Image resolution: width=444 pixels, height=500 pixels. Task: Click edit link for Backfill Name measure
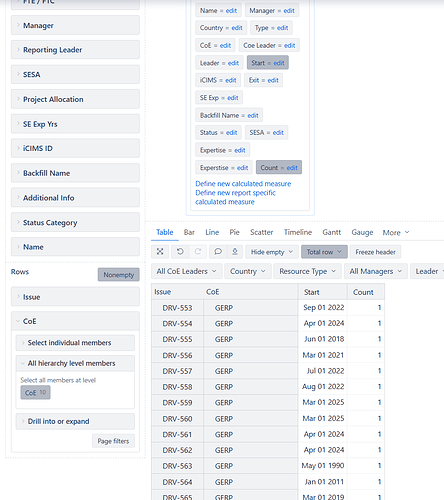[253, 115]
